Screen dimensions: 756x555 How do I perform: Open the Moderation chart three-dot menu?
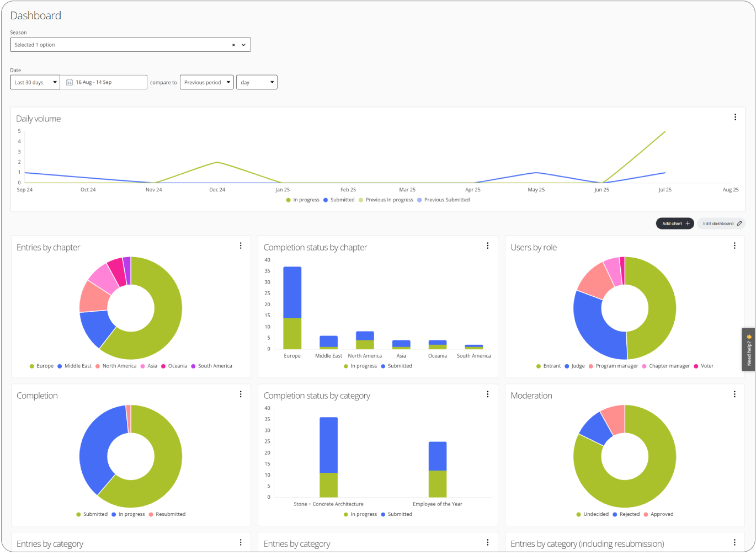click(734, 394)
